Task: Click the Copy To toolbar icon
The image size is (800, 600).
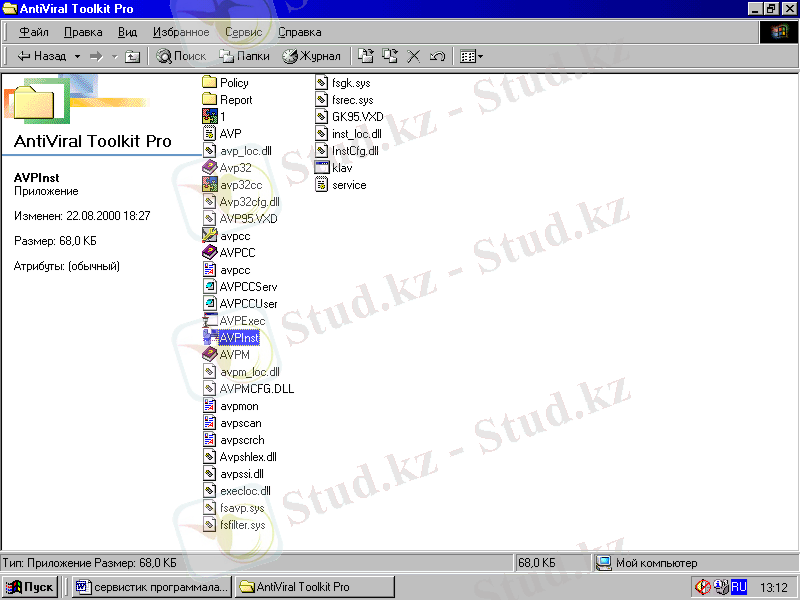Action: tap(390, 56)
